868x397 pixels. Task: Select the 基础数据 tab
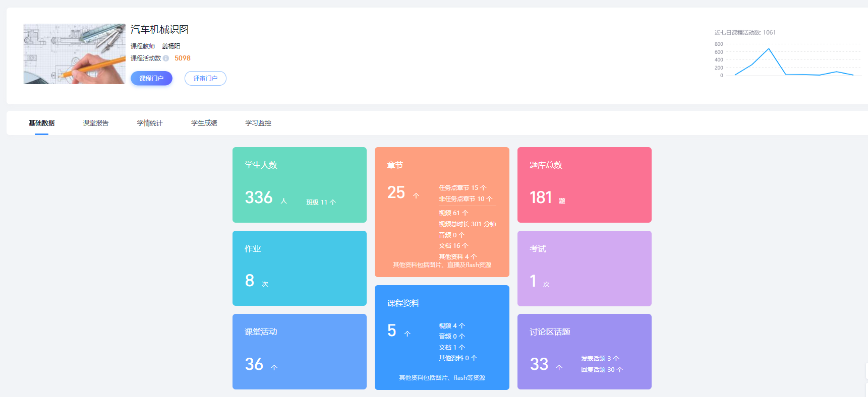tap(42, 123)
